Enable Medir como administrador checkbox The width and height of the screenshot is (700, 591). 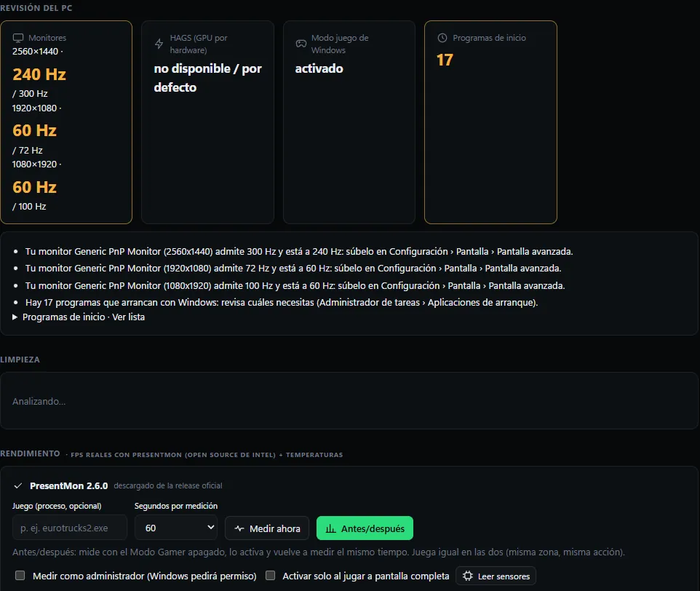(20, 576)
